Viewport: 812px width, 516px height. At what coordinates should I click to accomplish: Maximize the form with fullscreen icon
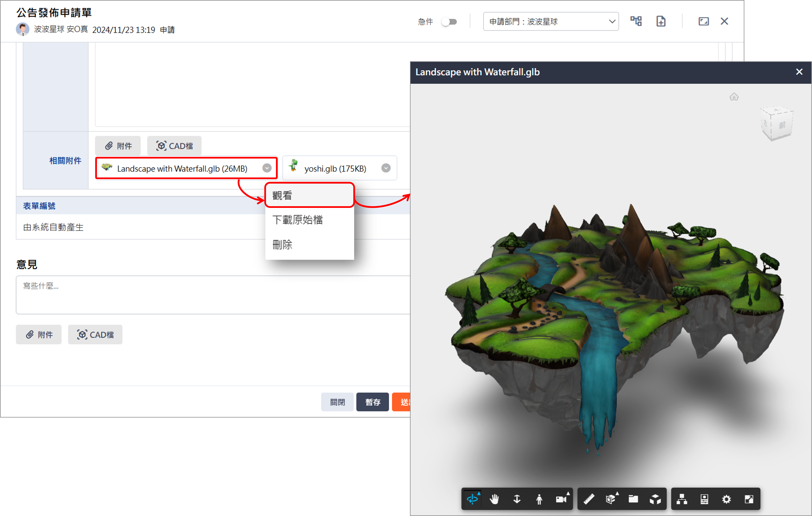click(x=703, y=21)
